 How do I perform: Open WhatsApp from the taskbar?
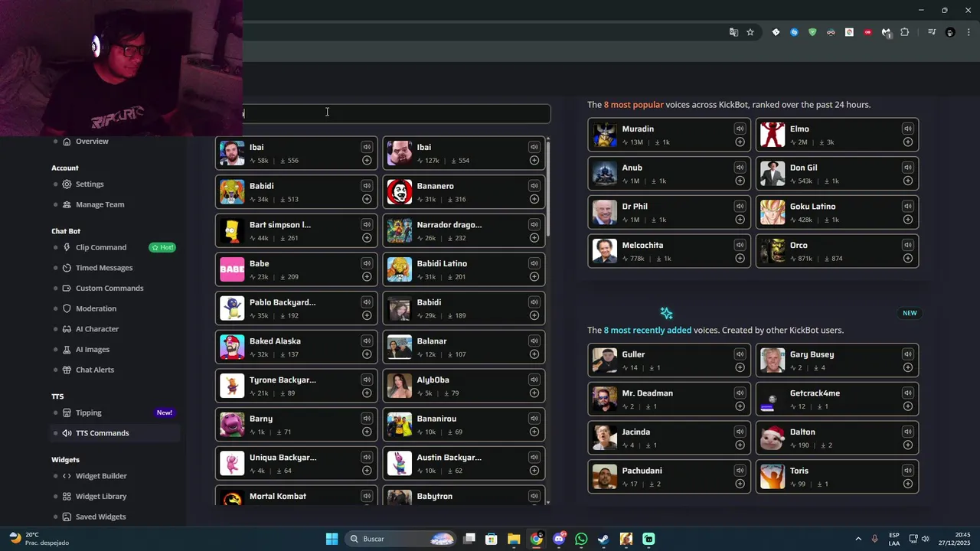[581, 539]
